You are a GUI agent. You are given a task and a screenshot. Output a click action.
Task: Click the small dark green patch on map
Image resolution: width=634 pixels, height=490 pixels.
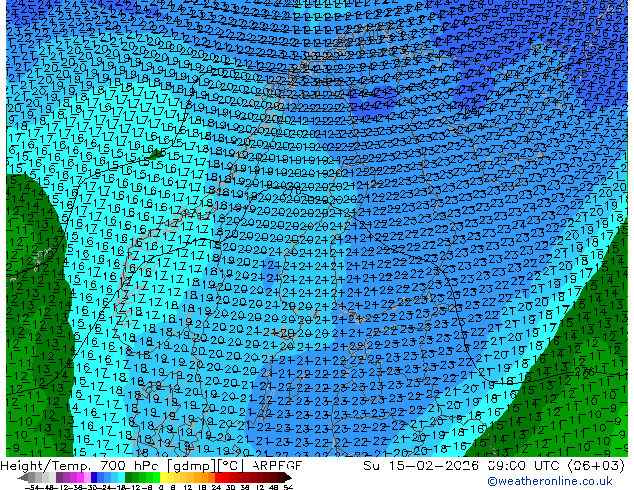pos(157,154)
